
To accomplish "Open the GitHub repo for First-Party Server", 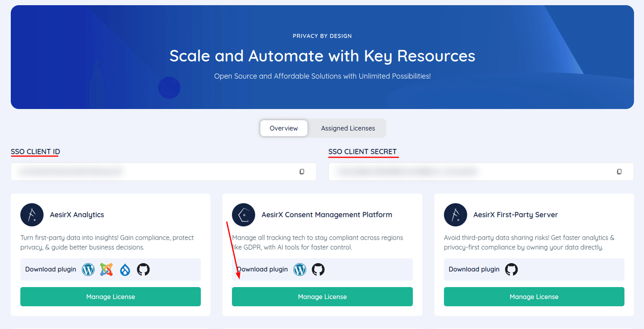I will coord(511,270).
